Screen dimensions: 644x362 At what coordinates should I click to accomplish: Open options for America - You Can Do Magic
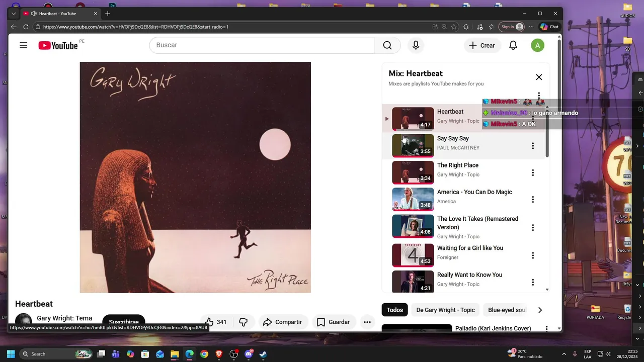pyautogui.click(x=533, y=200)
